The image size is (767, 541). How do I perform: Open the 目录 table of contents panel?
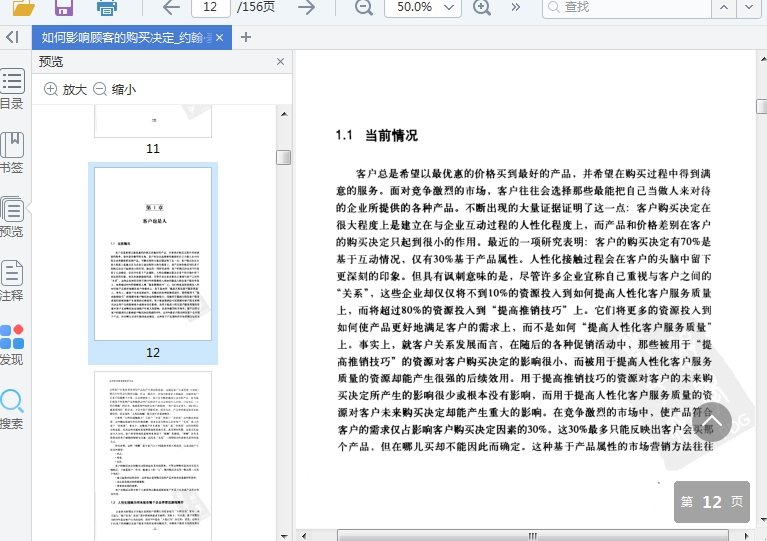coord(12,89)
